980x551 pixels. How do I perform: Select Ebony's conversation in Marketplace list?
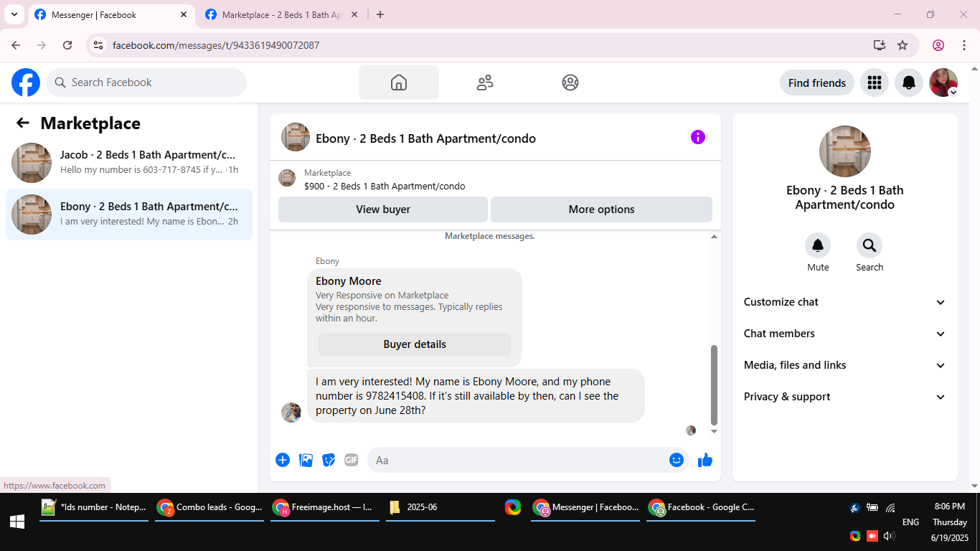click(x=129, y=215)
